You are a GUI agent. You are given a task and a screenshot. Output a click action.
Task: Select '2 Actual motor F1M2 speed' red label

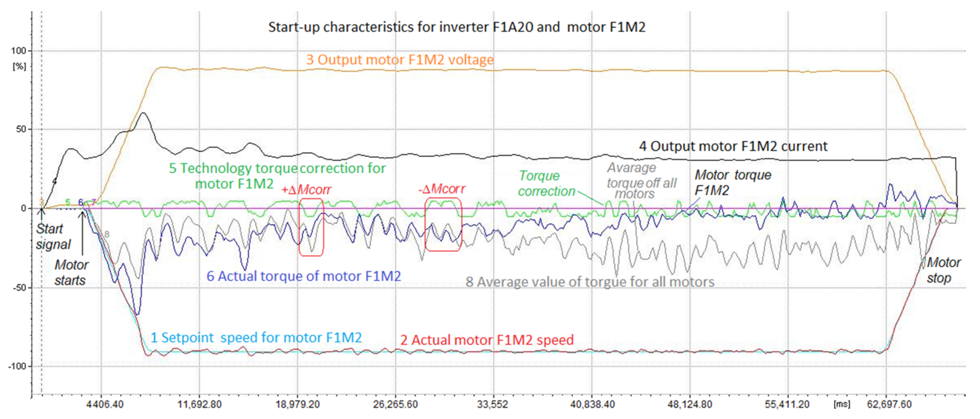(x=487, y=340)
